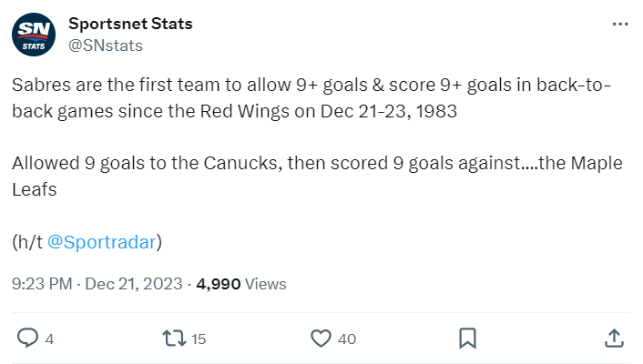Click the like count 40
643x364 pixels.
click(x=347, y=339)
